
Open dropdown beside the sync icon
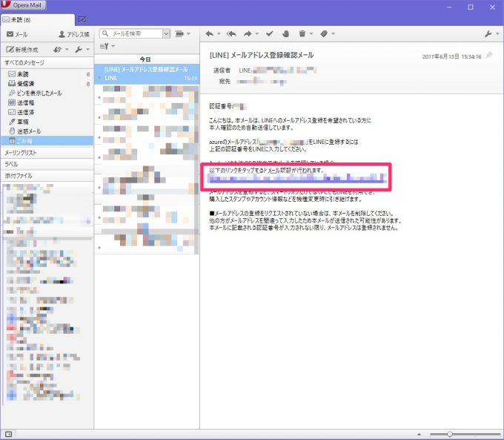(x=67, y=50)
